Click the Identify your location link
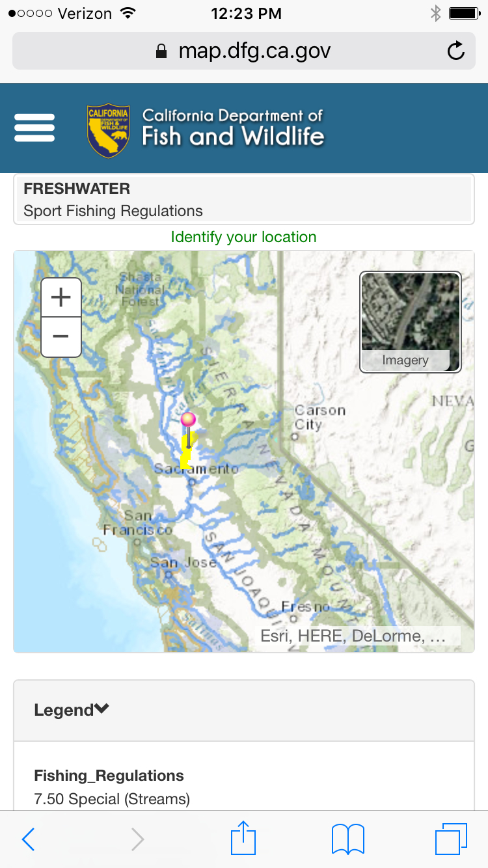The image size is (488, 868). 244,237
